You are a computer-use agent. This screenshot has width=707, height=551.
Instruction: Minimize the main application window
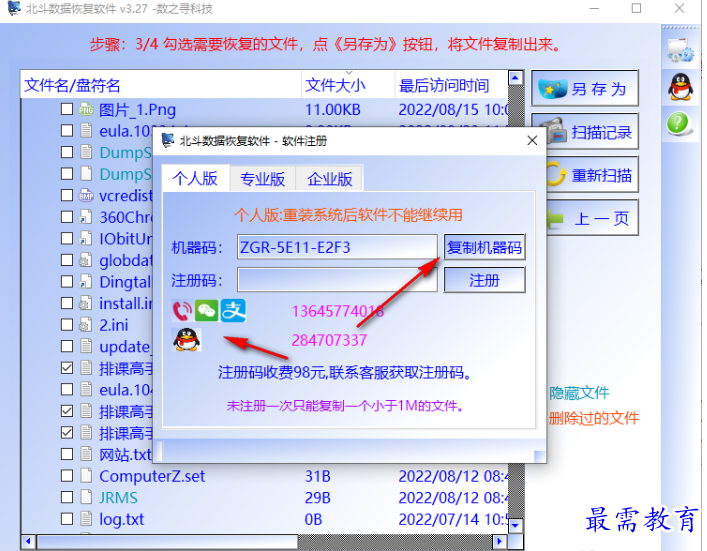(594, 8)
